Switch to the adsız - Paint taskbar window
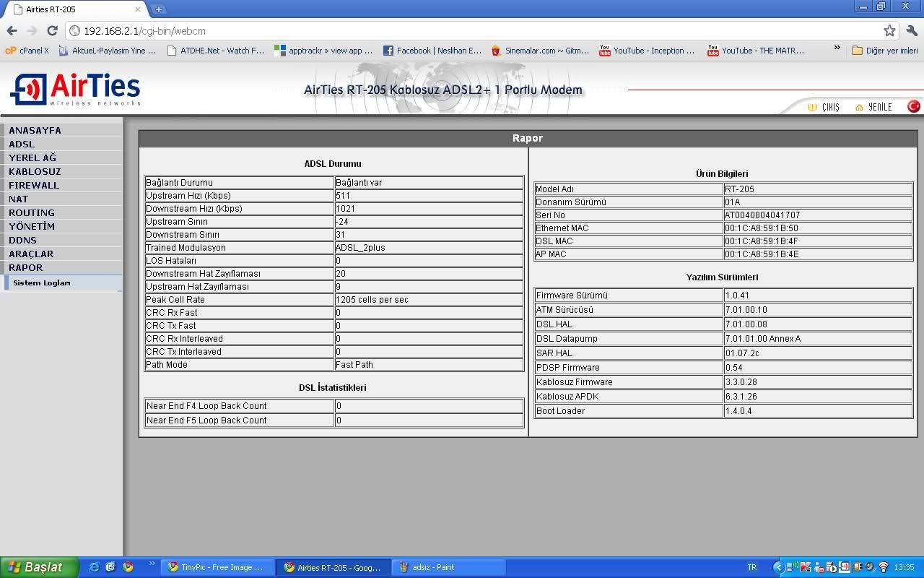924x578 pixels. click(x=449, y=567)
